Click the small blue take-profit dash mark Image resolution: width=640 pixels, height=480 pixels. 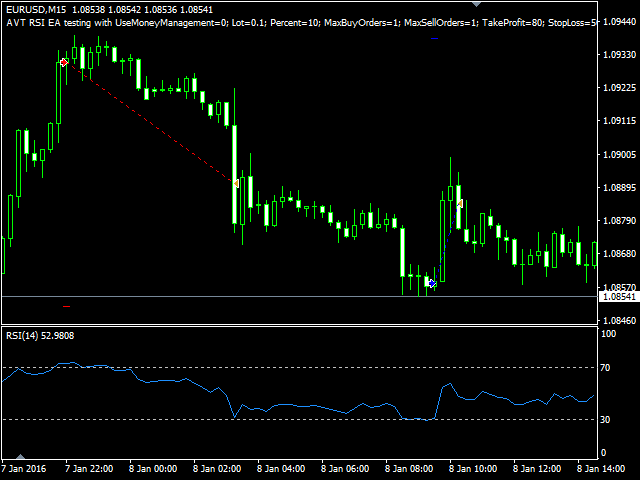click(434, 38)
